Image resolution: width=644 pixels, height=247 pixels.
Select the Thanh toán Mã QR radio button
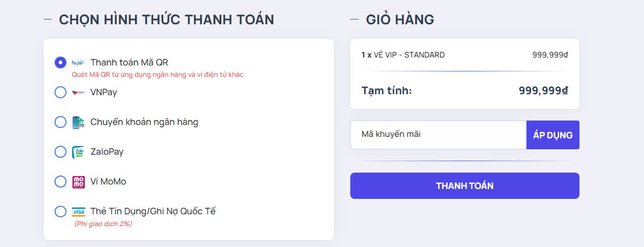(61, 62)
